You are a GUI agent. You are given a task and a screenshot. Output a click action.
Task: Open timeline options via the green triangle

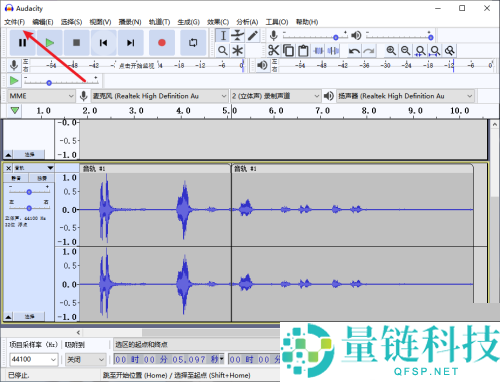[15, 110]
